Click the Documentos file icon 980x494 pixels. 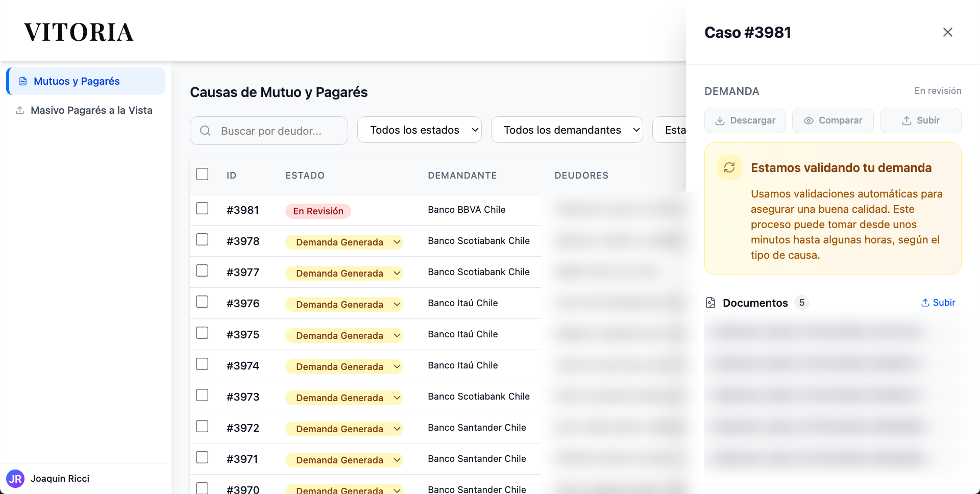tap(710, 303)
